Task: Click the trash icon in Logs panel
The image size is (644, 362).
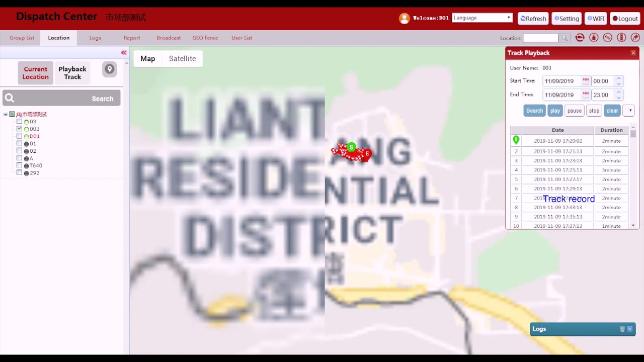Action: pyautogui.click(x=622, y=329)
